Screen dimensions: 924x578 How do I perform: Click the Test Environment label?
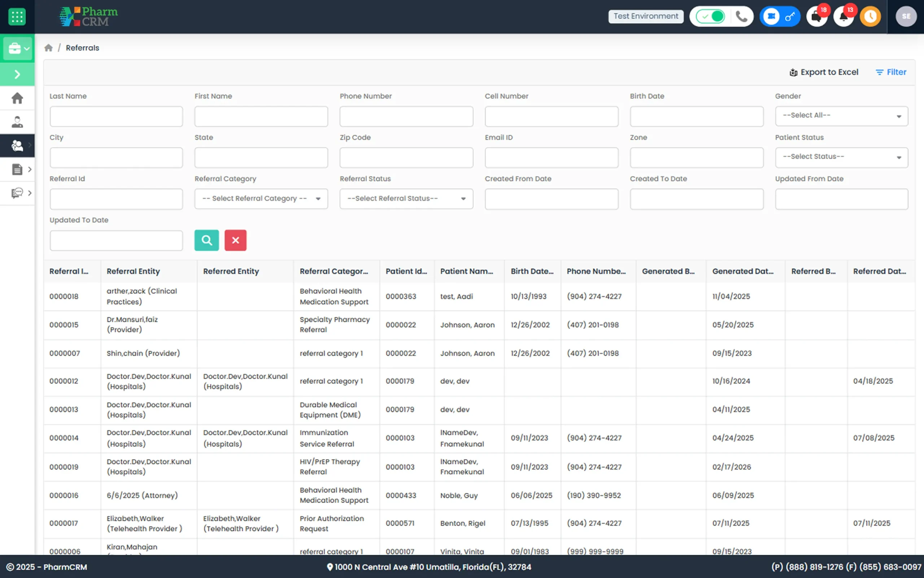coord(646,17)
